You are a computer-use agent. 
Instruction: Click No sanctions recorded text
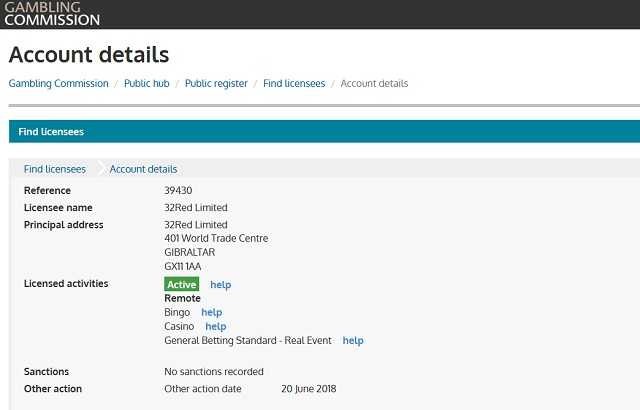click(x=214, y=372)
